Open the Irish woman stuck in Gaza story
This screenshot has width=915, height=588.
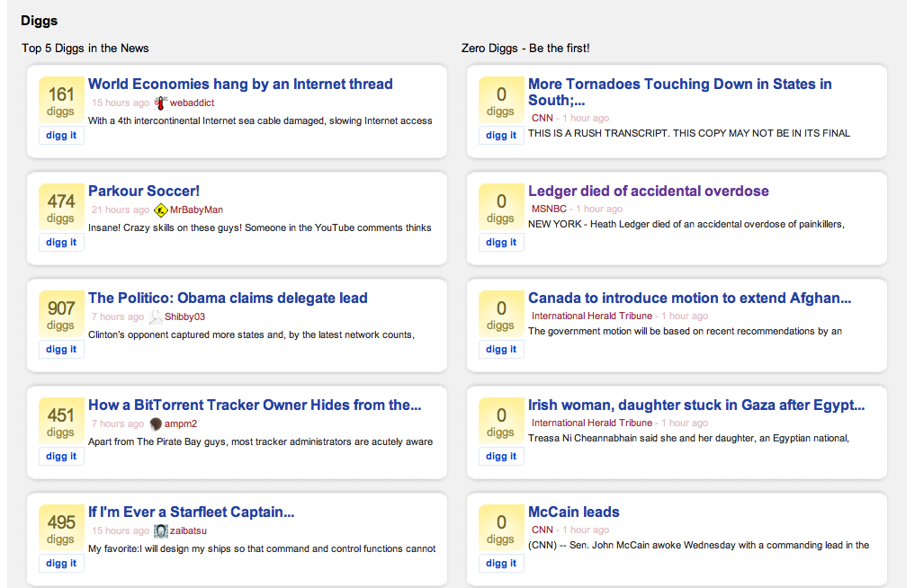pos(696,405)
